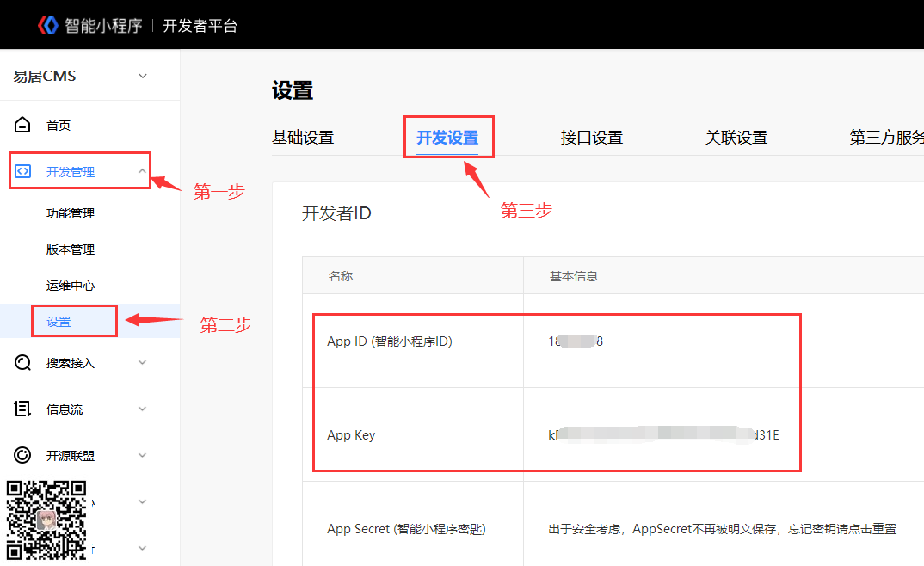Switch to the 接口设置 tab

point(591,137)
